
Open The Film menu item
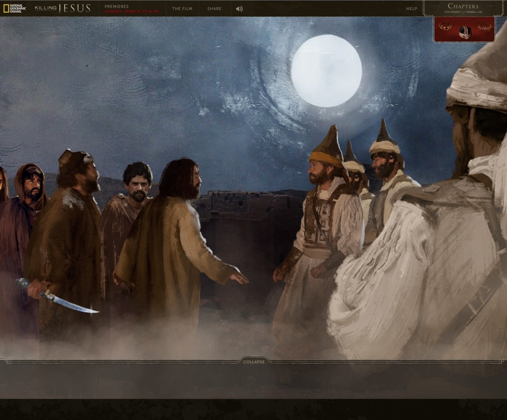pyautogui.click(x=182, y=9)
